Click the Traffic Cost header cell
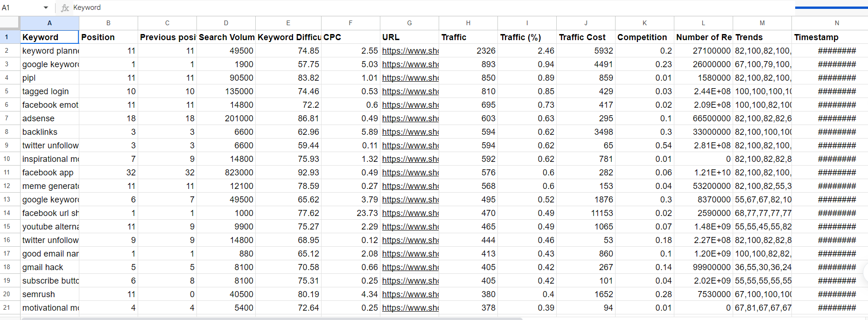The width and height of the screenshot is (868, 320). (x=586, y=37)
